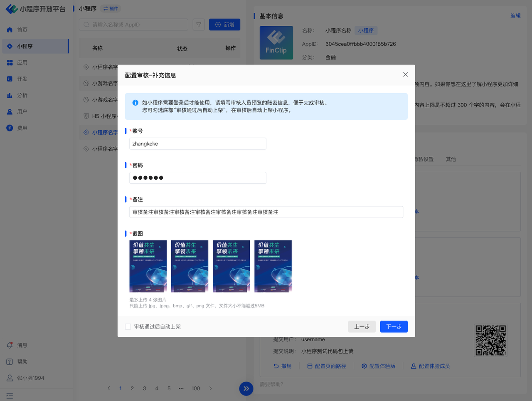Open the 帮助 (Help) question mark icon
The width and height of the screenshot is (532, 401).
pos(10,362)
